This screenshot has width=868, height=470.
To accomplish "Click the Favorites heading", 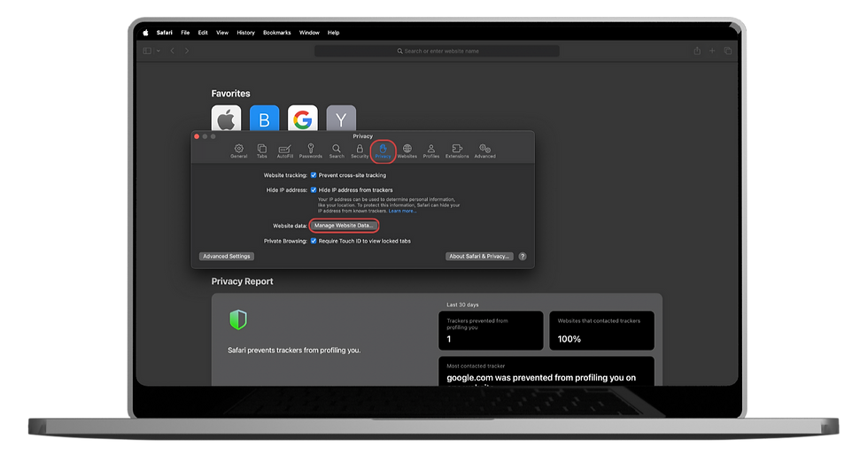I will point(231,94).
